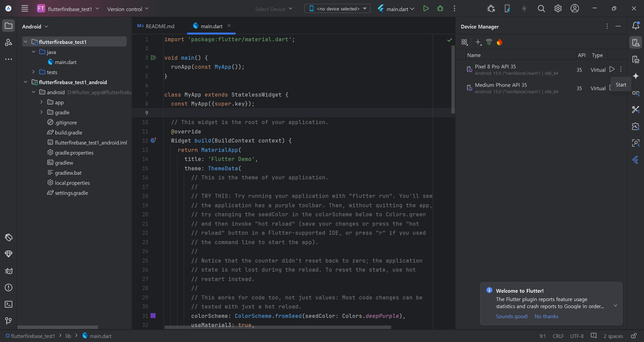This screenshot has height=342, width=644.
Task: Open overflow menu for Pixel 8 Pro API 35
Action: pos(621,69)
